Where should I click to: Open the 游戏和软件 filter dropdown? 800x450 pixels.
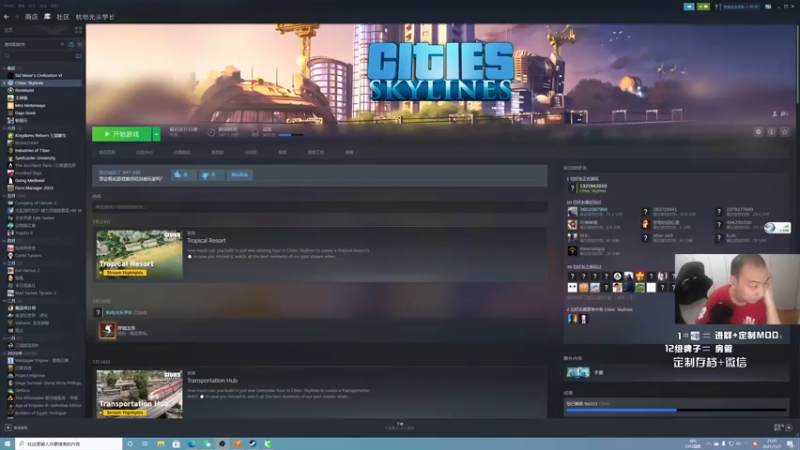click(x=34, y=44)
